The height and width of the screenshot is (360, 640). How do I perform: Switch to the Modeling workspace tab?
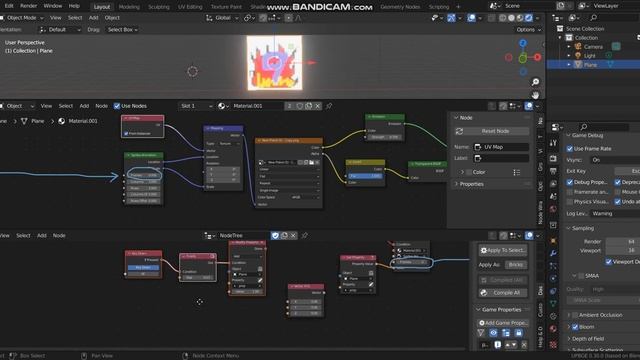[129, 7]
